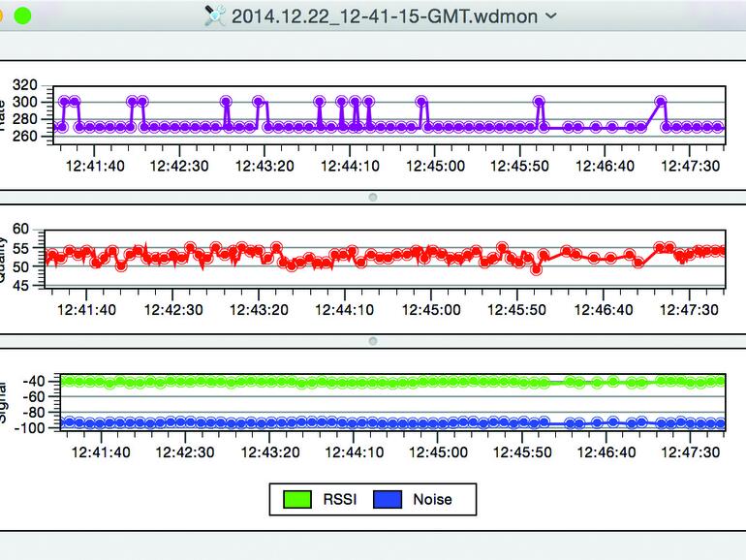746x560 pixels.
Task: Click the -40 label on Signal axis
Action: coord(33,381)
